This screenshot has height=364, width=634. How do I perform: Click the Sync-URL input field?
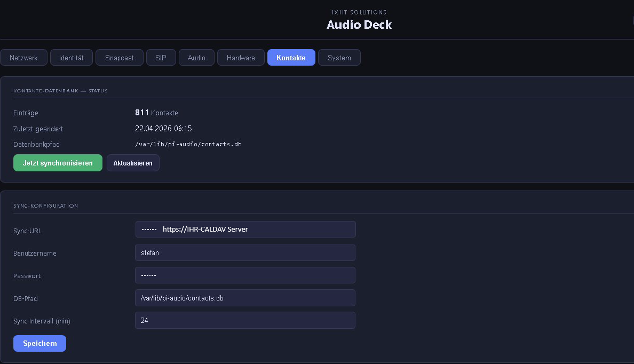245,229
